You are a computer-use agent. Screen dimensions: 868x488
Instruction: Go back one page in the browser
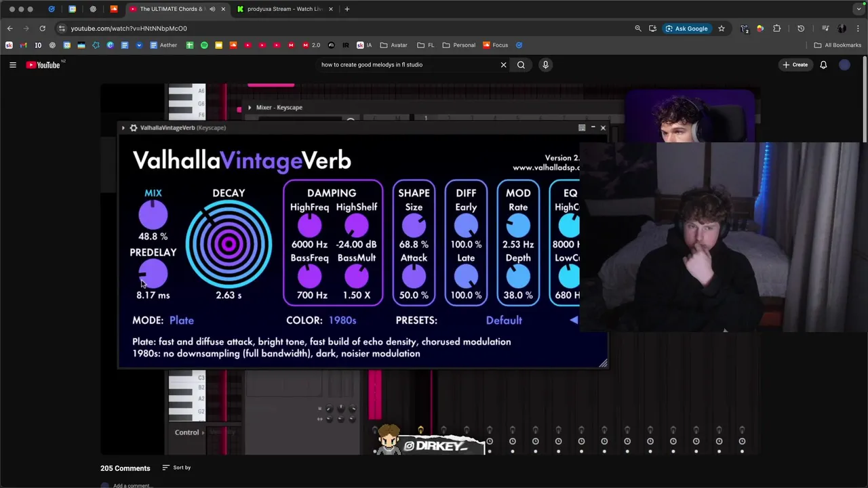tap(9, 28)
